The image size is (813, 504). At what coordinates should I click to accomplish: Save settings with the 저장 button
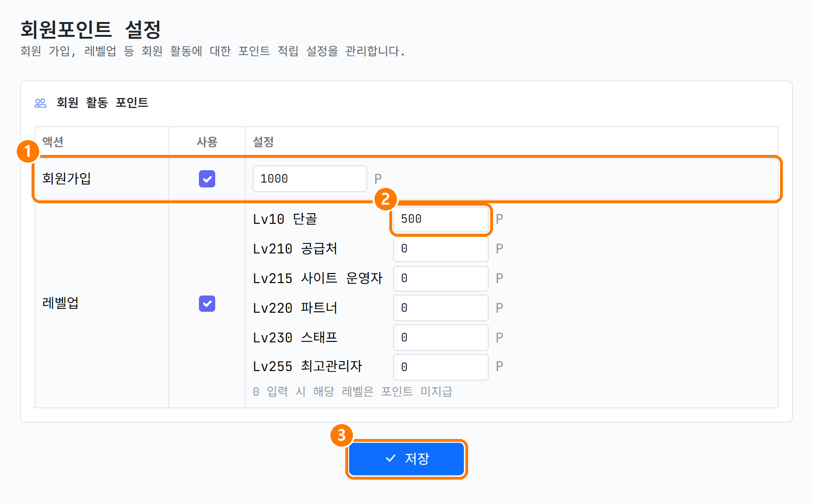pyautogui.click(x=406, y=459)
